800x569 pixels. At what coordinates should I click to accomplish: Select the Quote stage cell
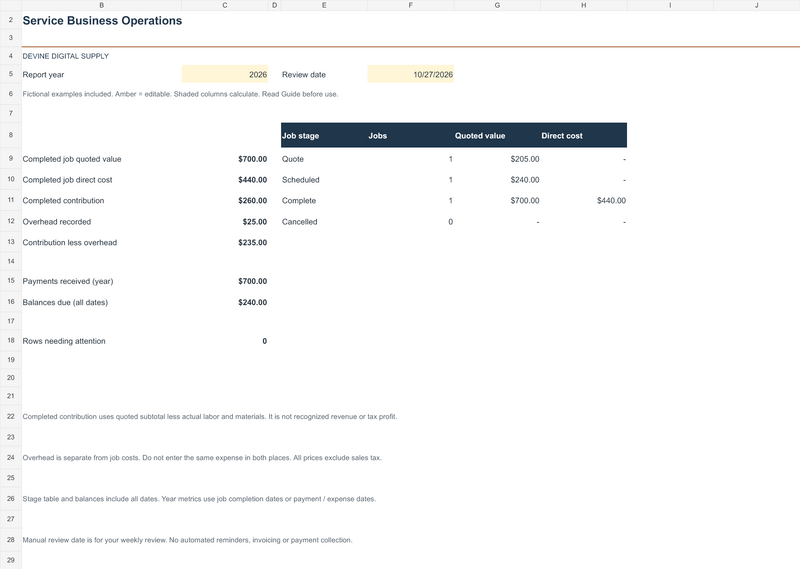(x=324, y=159)
